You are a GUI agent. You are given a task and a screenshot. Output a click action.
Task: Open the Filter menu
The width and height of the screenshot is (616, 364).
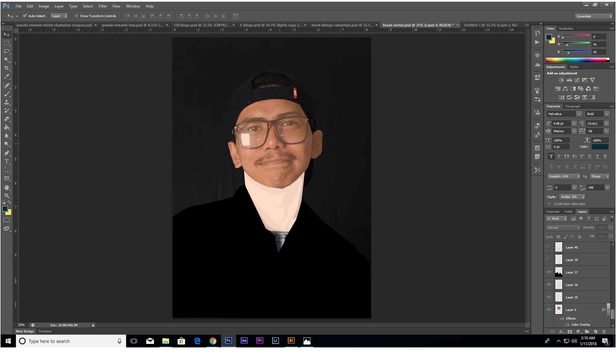click(102, 6)
